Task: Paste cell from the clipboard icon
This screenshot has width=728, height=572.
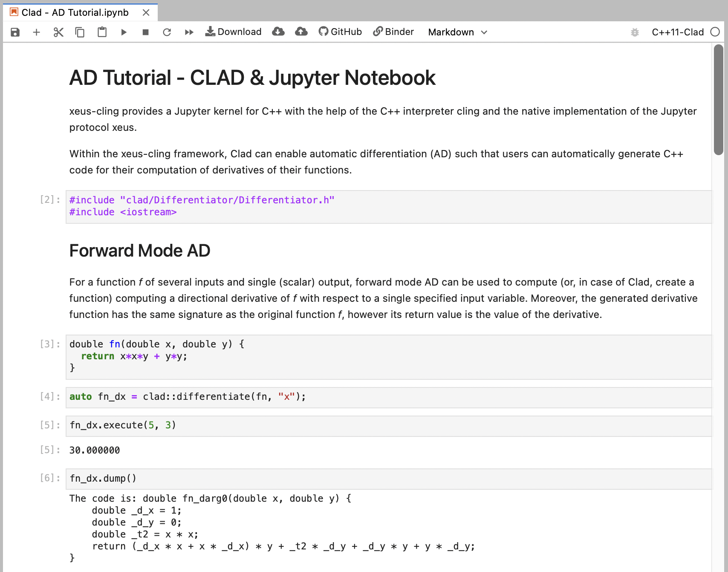Action: (102, 32)
